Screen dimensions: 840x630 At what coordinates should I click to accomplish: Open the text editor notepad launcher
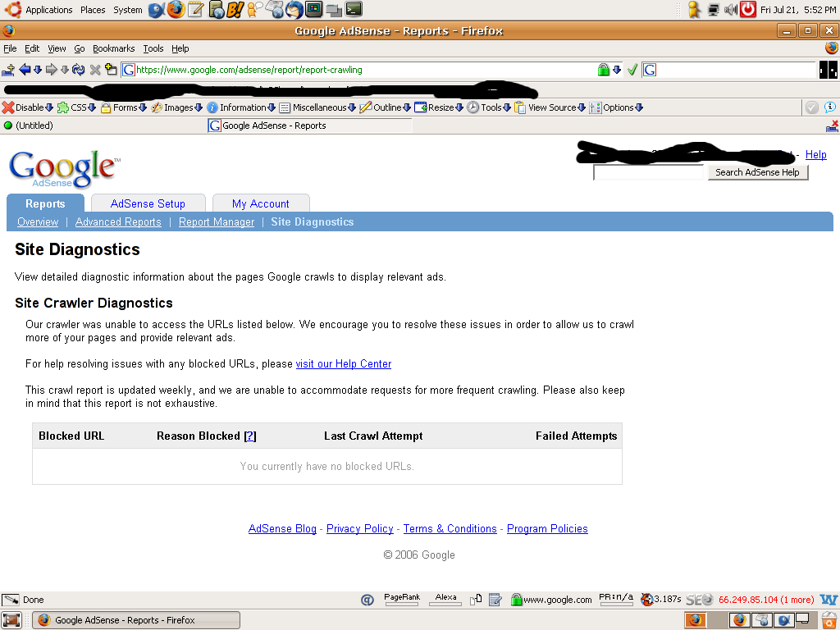[x=195, y=10]
